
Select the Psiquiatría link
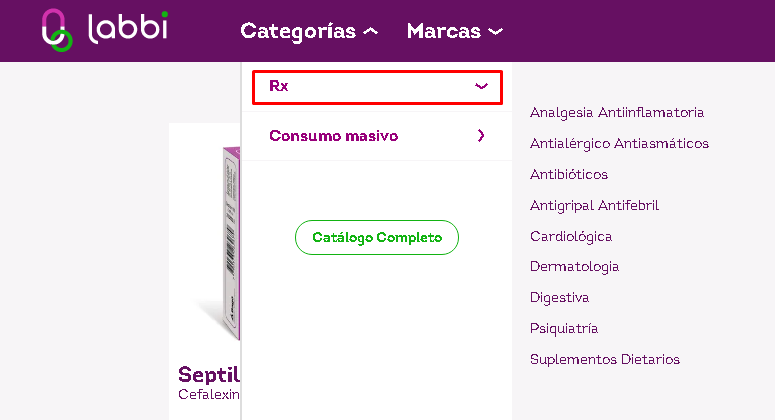coord(564,328)
